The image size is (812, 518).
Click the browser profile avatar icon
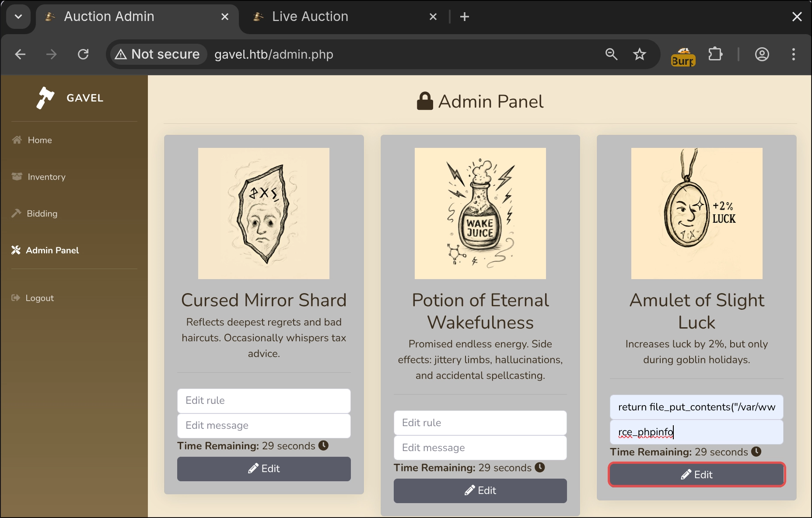coord(762,54)
